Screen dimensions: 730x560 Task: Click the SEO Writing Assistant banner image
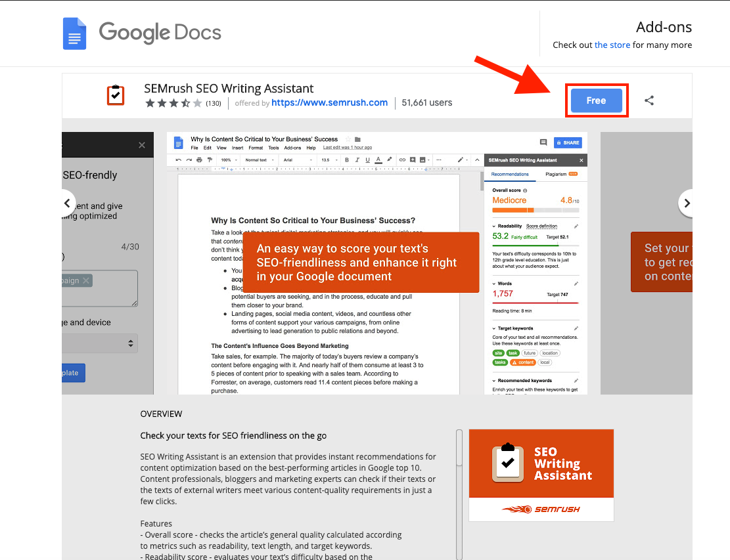click(541, 475)
